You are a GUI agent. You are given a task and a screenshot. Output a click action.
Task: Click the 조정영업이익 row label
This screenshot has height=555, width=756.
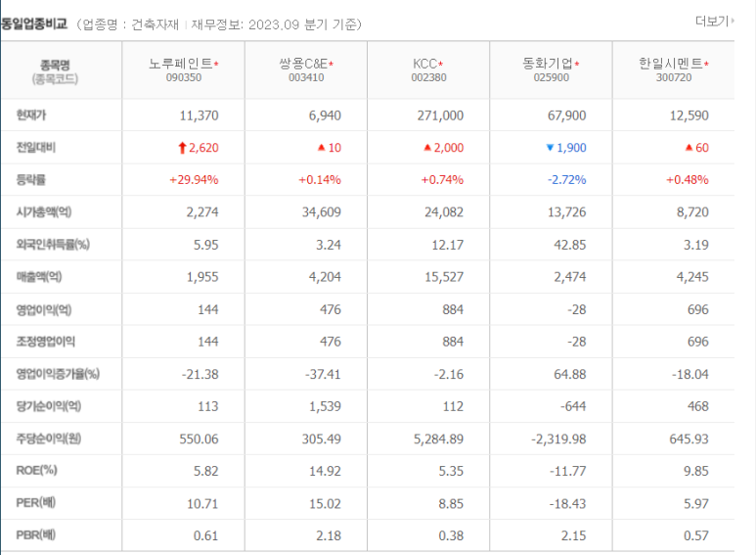[x=46, y=342]
